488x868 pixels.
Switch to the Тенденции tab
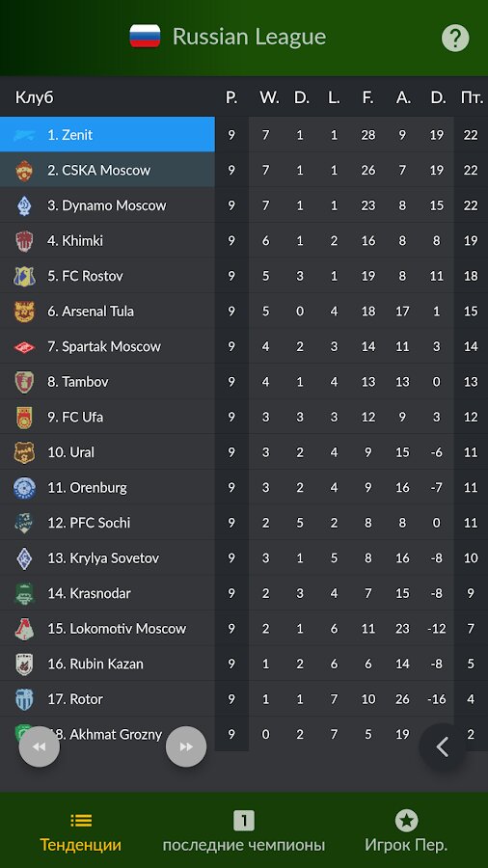coord(81,831)
